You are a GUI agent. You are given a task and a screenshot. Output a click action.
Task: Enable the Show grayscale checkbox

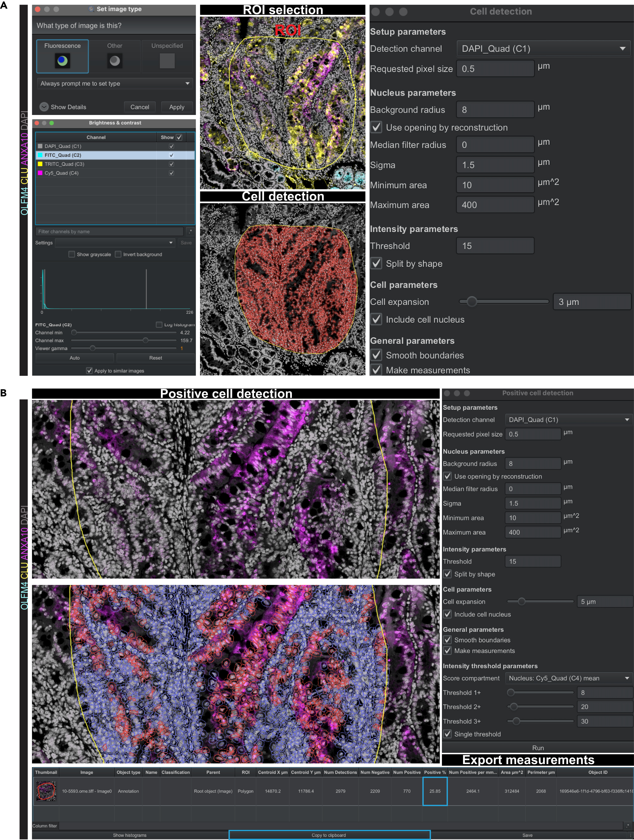point(71,254)
